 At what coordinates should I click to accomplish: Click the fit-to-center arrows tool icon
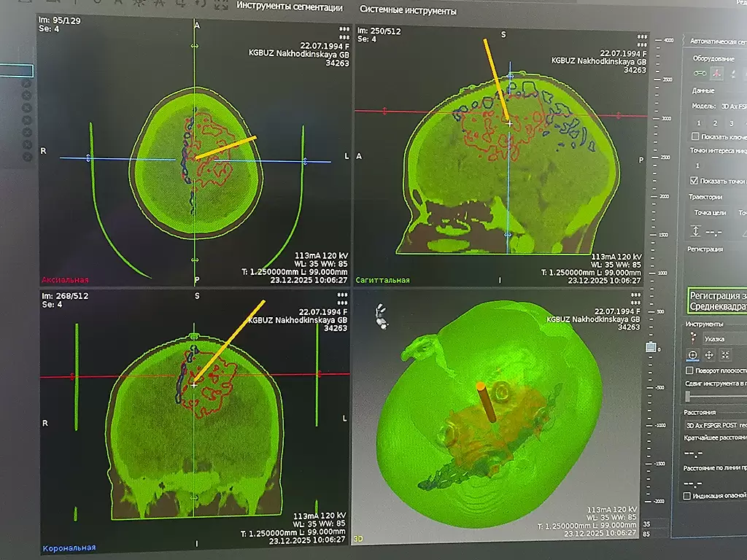pos(724,355)
